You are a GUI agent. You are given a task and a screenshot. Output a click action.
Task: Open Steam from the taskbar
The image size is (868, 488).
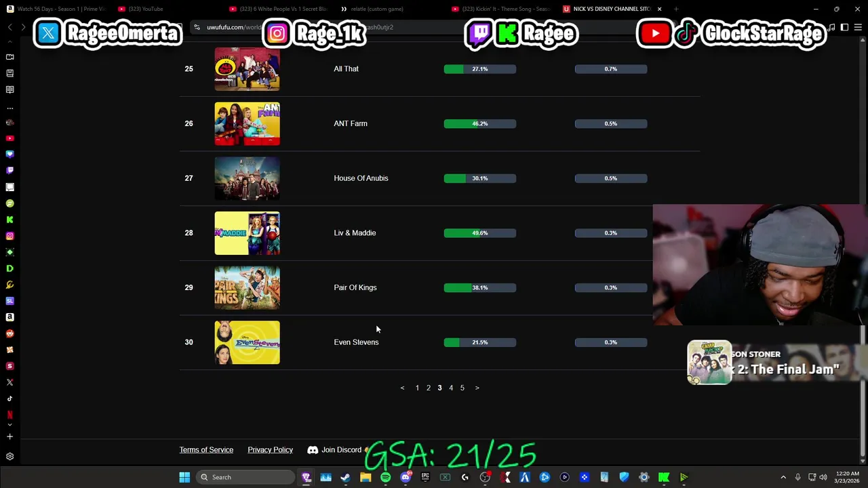point(346,477)
